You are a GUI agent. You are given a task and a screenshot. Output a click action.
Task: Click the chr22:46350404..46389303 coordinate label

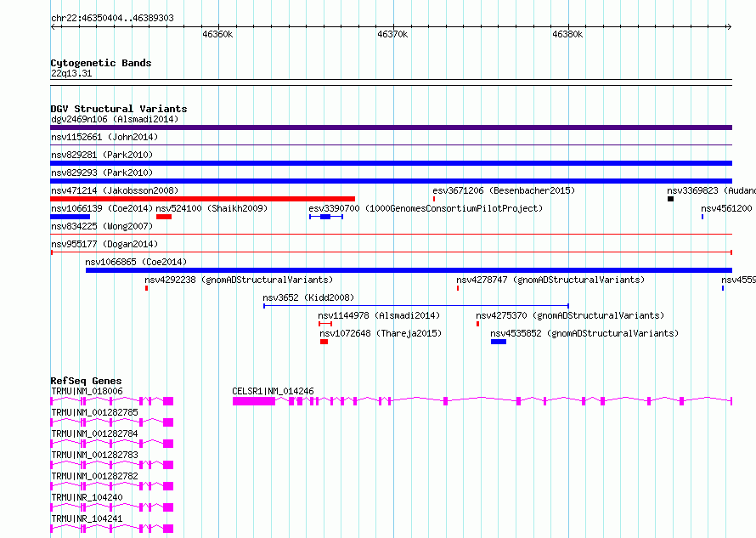tap(112, 18)
